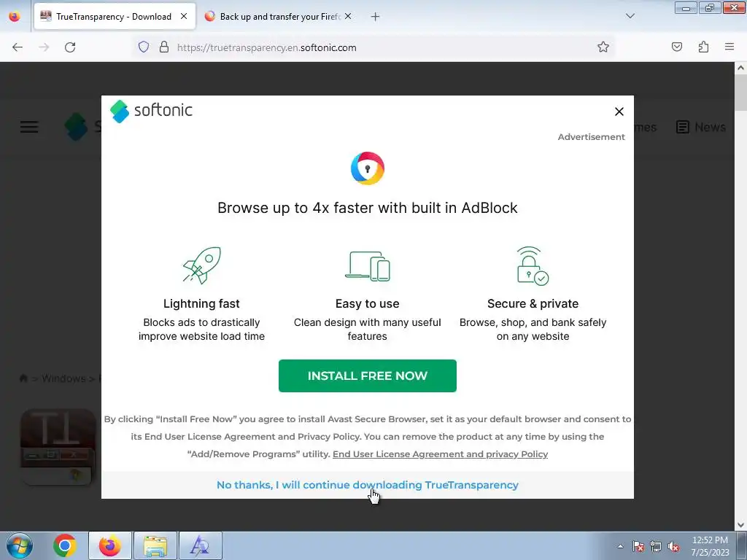The width and height of the screenshot is (747, 560).
Task: Click the INSTALL FREE NOW button
Action: (x=368, y=376)
